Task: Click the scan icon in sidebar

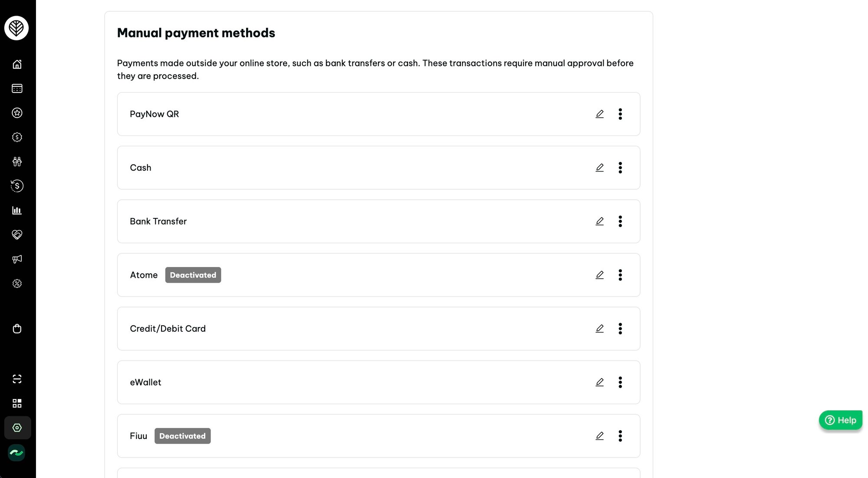Action: (17, 379)
